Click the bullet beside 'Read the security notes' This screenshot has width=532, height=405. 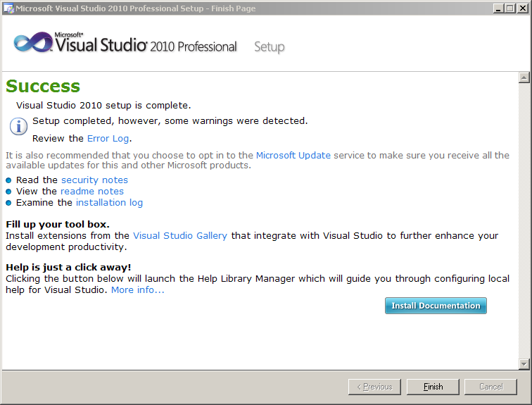click(9, 180)
